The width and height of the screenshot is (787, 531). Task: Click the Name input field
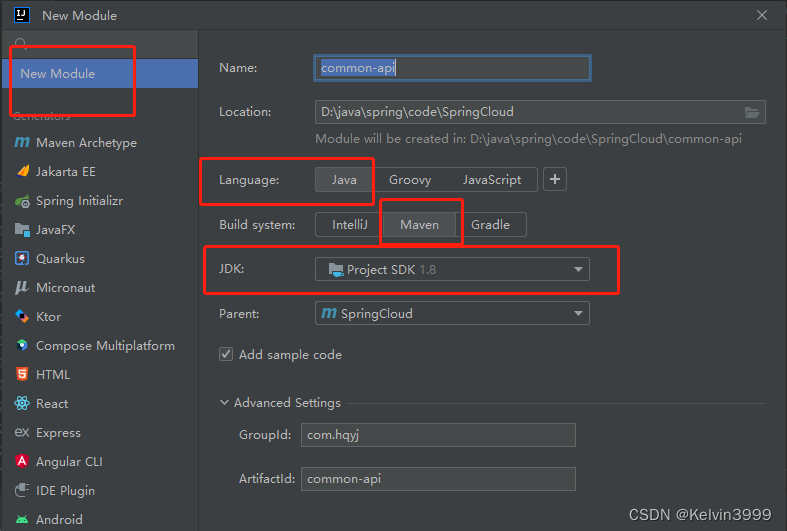tap(452, 68)
